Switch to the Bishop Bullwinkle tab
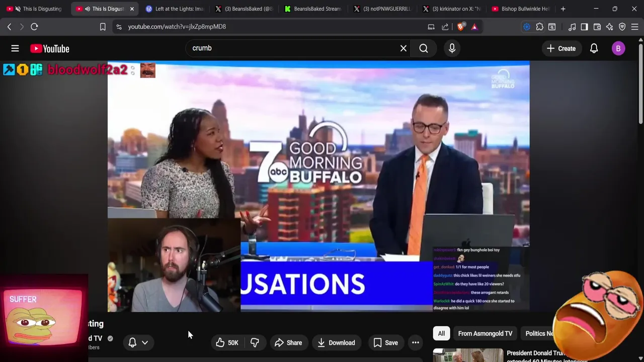This screenshot has width=644, height=362. pos(521,9)
